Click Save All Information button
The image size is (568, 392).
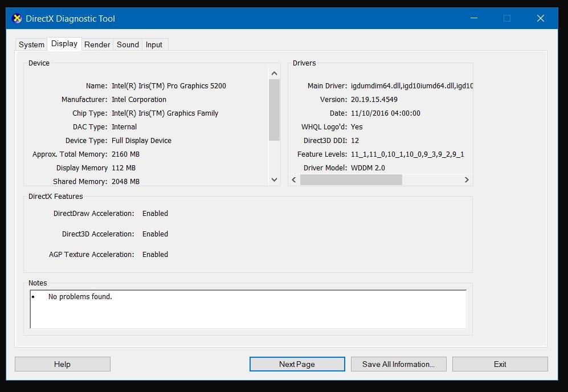tap(398, 364)
